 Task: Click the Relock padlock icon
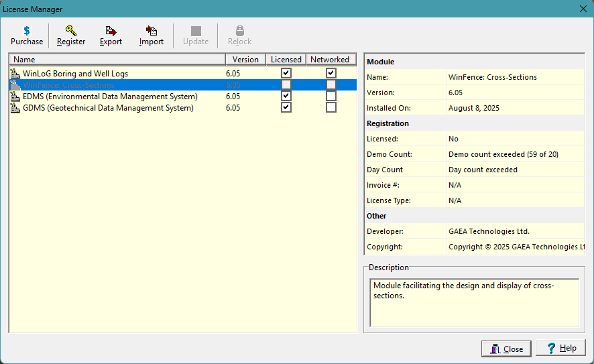coord(240,31)
